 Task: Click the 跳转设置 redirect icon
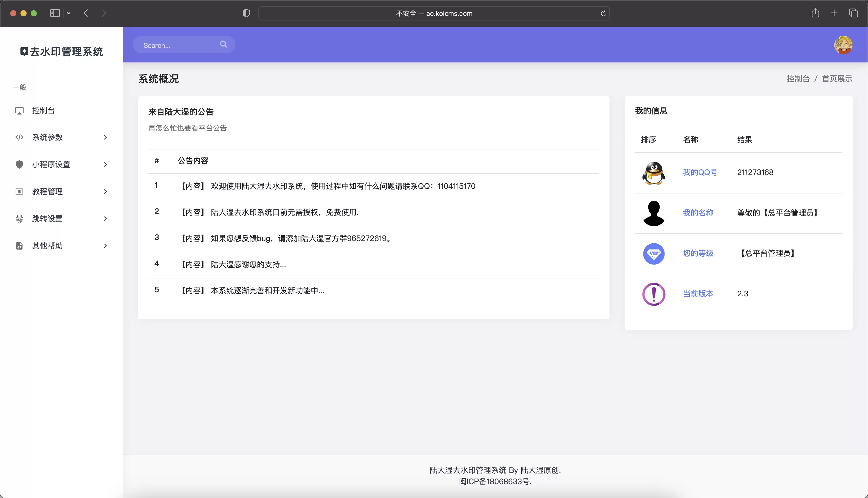click(20, 218)
